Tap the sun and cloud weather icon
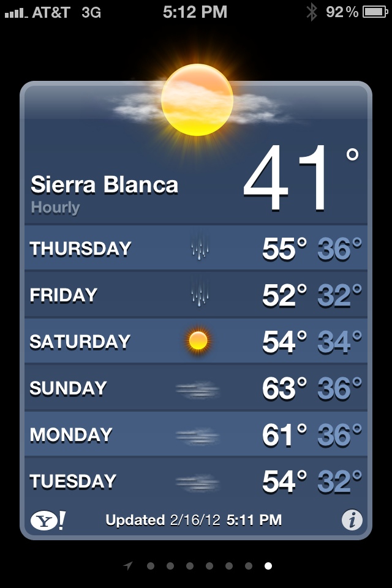The height and width of the screenshot is (588, 392). (x=197, y=100)
